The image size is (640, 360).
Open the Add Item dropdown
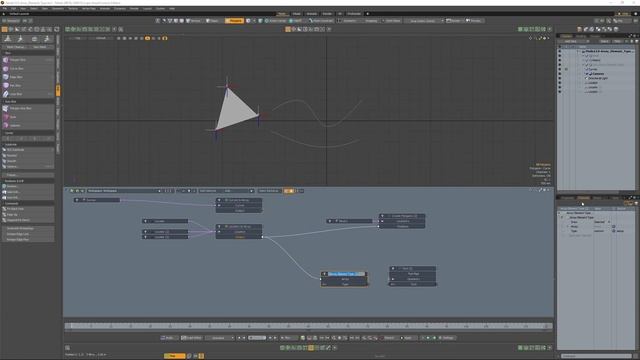(573, 41)
